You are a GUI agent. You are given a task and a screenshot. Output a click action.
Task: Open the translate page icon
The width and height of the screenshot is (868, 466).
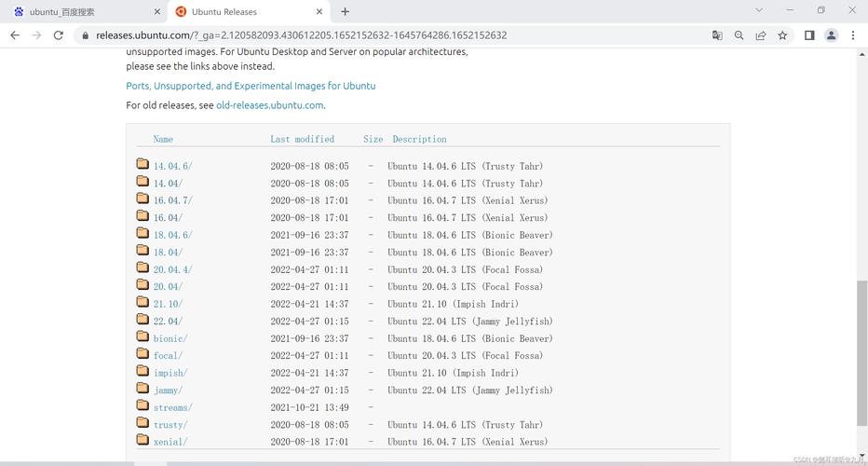pyautogui.click(x=717, y=35)
